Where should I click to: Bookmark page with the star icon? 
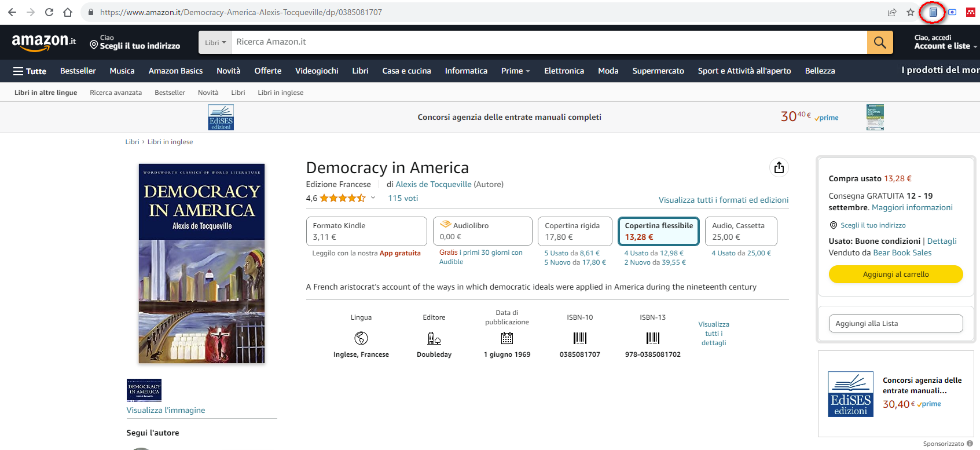(911, 12)
